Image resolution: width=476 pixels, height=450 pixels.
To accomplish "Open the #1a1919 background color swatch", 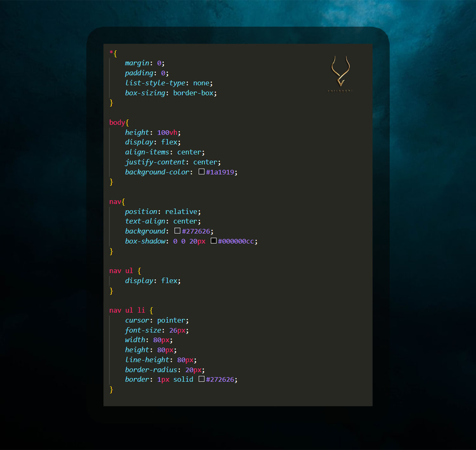I will pyautogui.click(x=202, y=172).
